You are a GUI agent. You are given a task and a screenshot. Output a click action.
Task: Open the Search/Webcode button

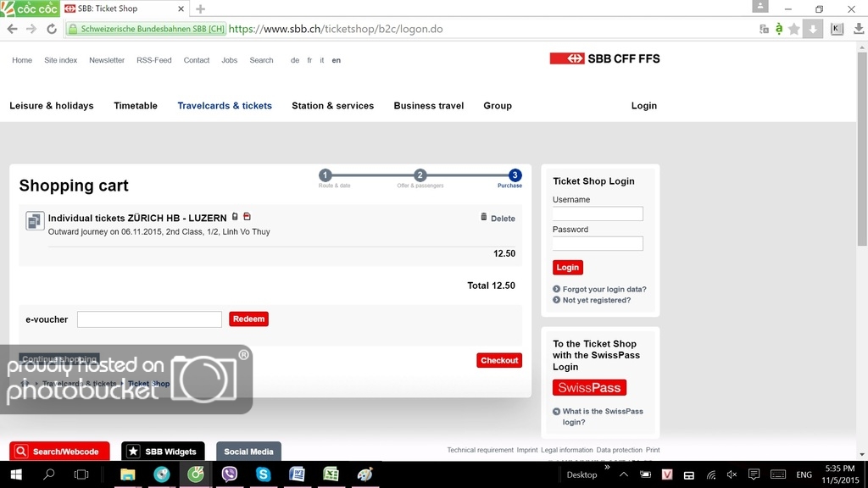pyautogui.click(x=59, y=452)
